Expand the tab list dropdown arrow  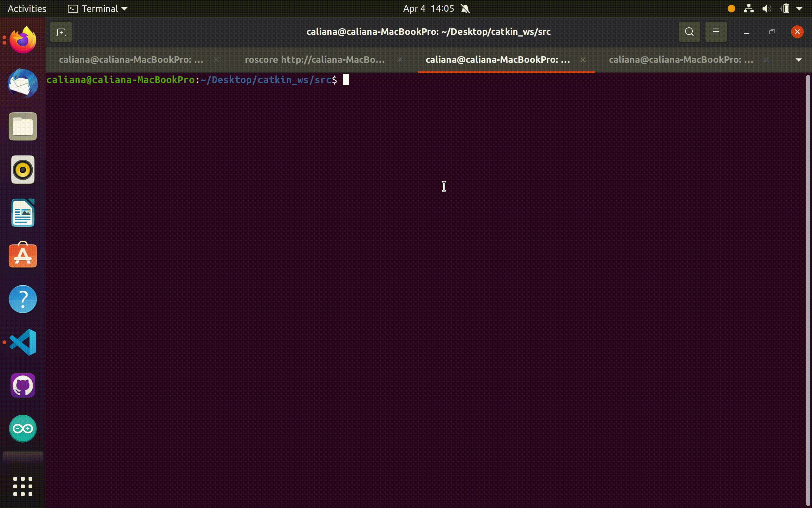(x=799, y=60)
